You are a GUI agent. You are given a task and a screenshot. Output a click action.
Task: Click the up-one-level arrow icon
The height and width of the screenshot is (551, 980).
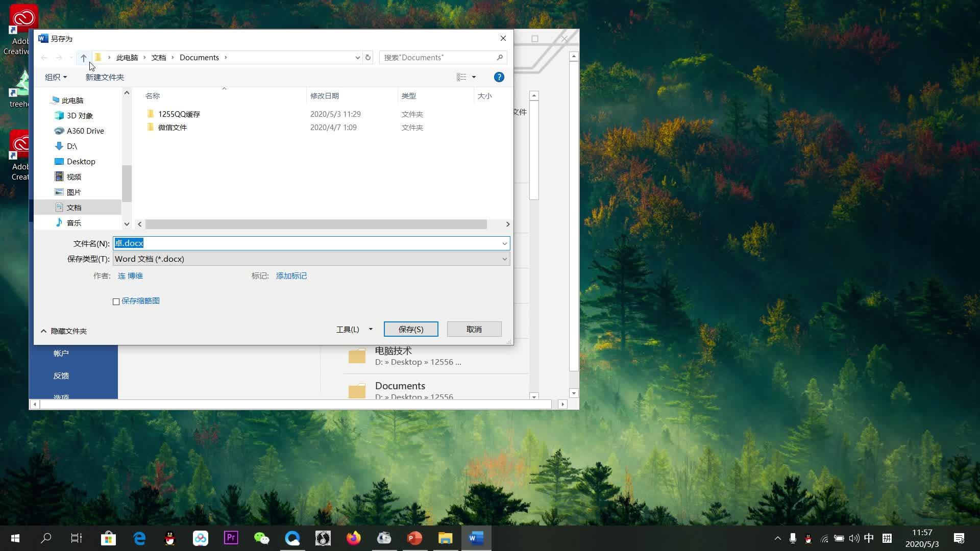(84, 58)
